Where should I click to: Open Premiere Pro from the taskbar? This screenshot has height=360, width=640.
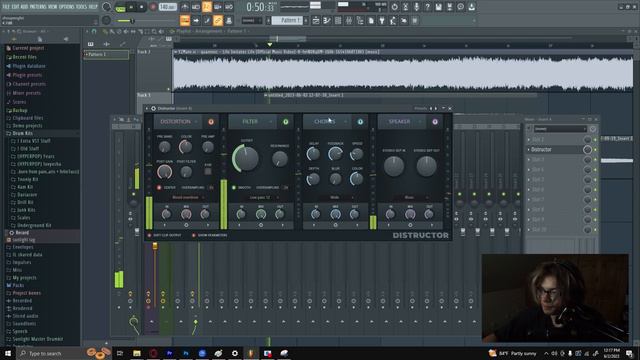pyautogui.click(x=169, y=353)
